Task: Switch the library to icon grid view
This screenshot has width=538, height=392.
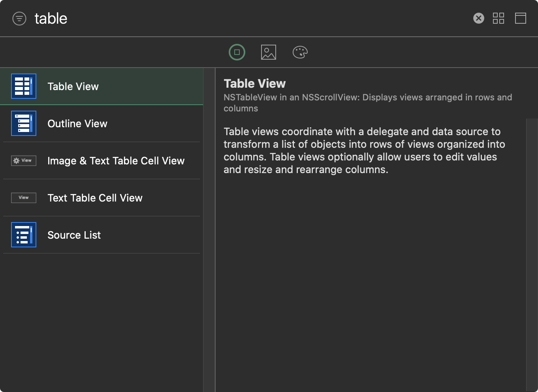Action: [x=498, y=18]
